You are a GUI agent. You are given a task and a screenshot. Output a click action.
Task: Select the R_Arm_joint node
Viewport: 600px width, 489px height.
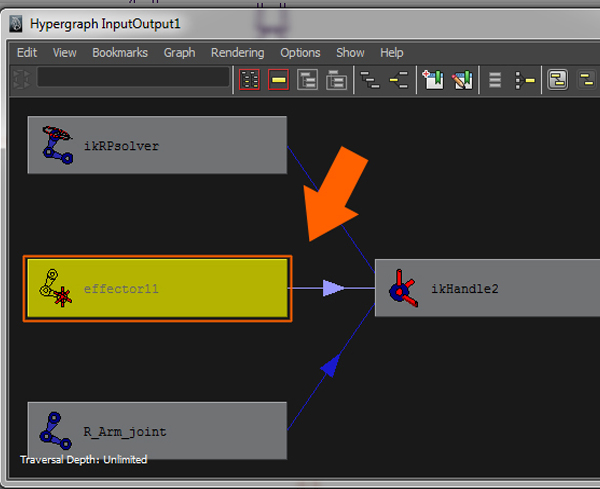(x=157, y=431)
